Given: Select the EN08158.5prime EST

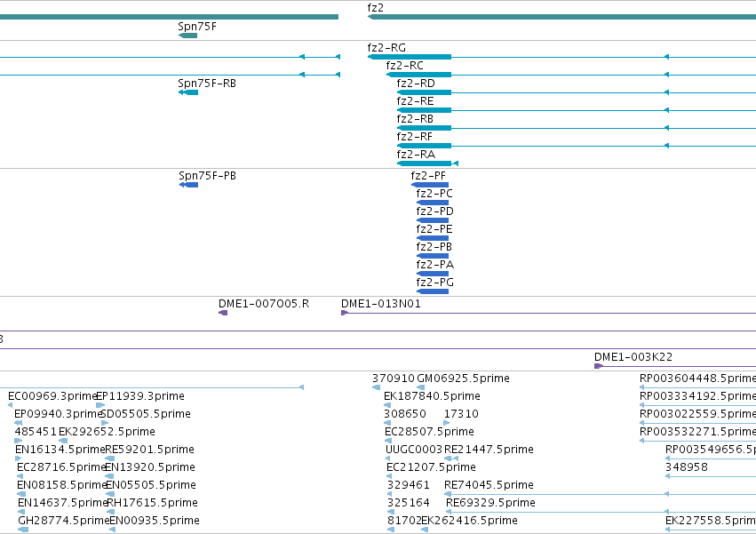Looking at the screenshot, I should coord(20,494).
